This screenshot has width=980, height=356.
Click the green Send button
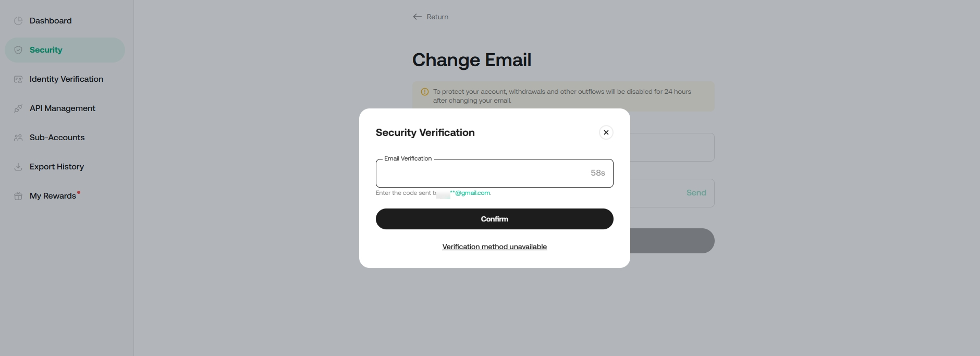(696, 193)
